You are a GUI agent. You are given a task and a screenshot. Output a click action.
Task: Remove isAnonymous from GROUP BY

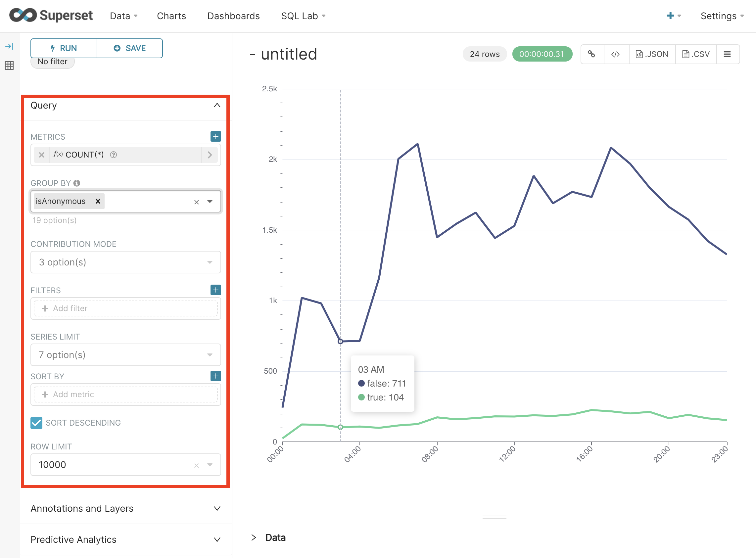98,201
